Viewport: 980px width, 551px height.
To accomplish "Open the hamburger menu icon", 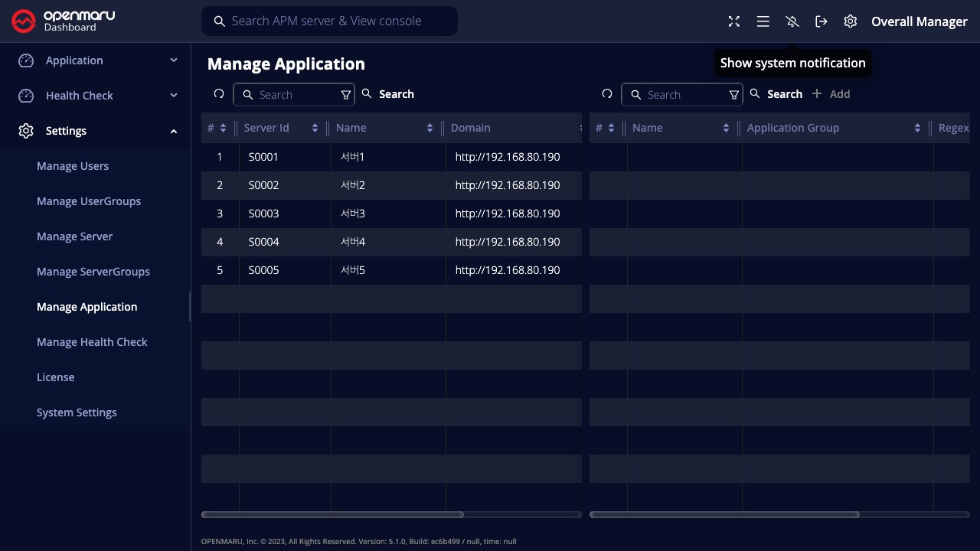I will coord(763,21).
